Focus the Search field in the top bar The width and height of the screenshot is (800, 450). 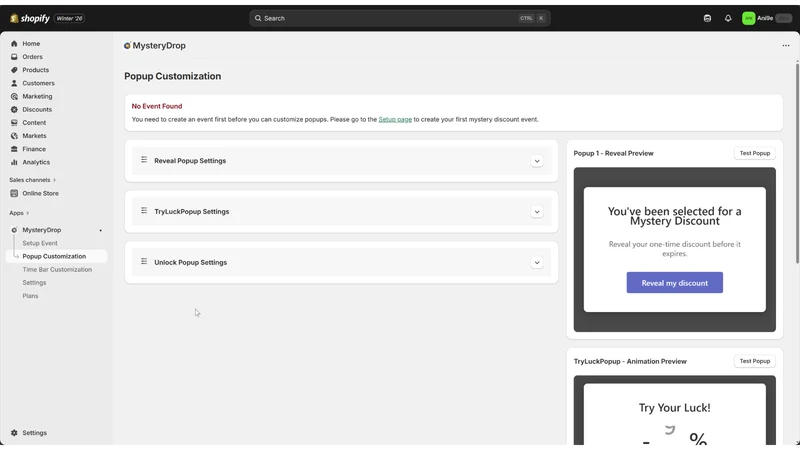399,18
